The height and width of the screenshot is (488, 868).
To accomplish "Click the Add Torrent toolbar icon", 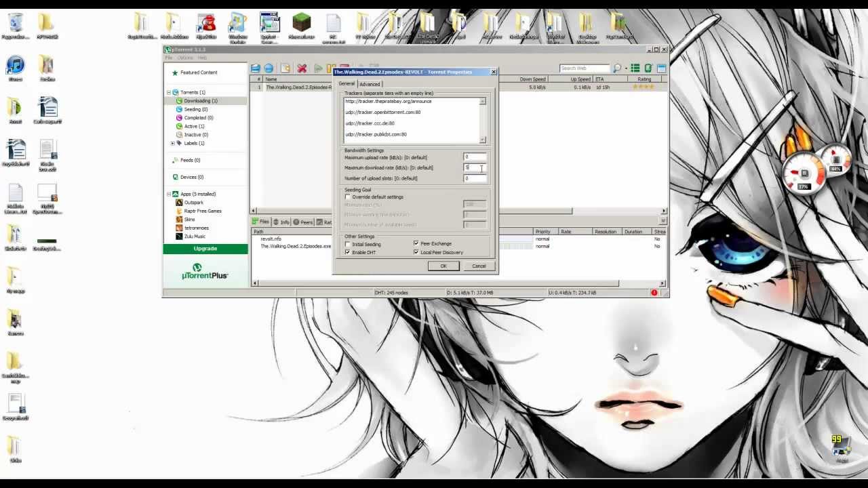I will point(256,68).
